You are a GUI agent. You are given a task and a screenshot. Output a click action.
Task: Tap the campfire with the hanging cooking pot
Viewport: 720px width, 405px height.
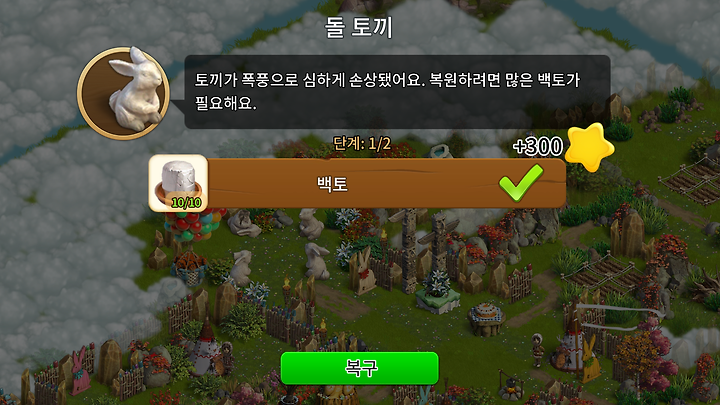[511, 386]
